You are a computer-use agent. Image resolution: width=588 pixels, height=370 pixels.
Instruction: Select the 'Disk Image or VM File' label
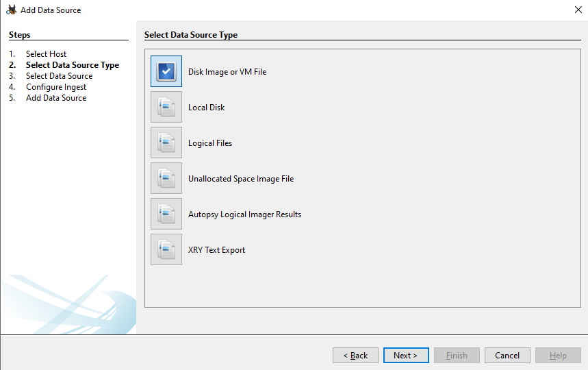tap(227, 72)
